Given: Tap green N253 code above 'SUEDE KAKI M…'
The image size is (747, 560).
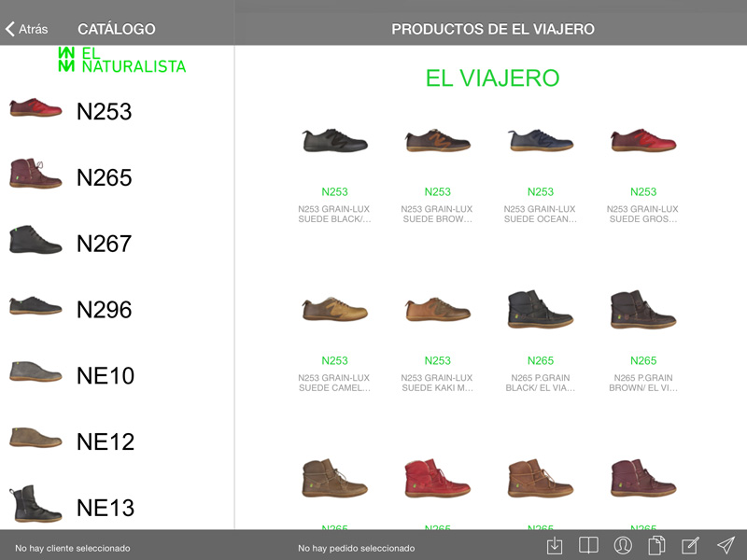Looking at the screenshot, I should 438,360.
